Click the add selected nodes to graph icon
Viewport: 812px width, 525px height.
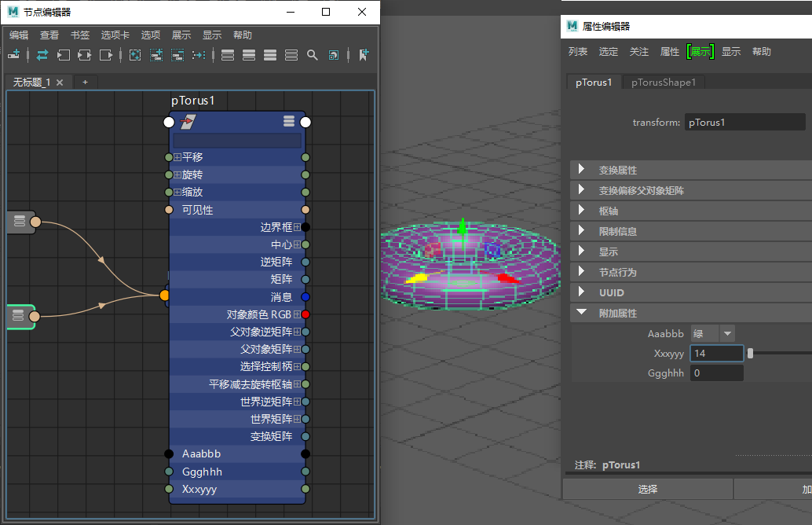(156, 54)
